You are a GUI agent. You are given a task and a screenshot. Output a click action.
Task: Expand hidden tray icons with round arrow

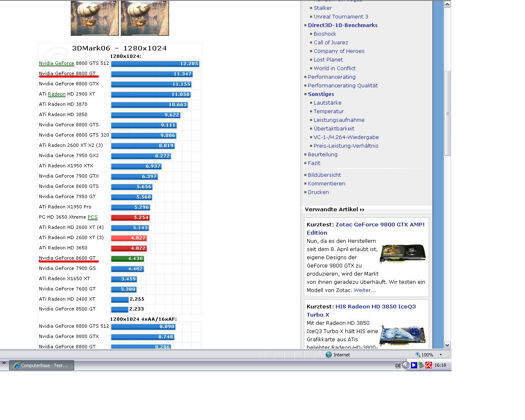click(406, 365)
